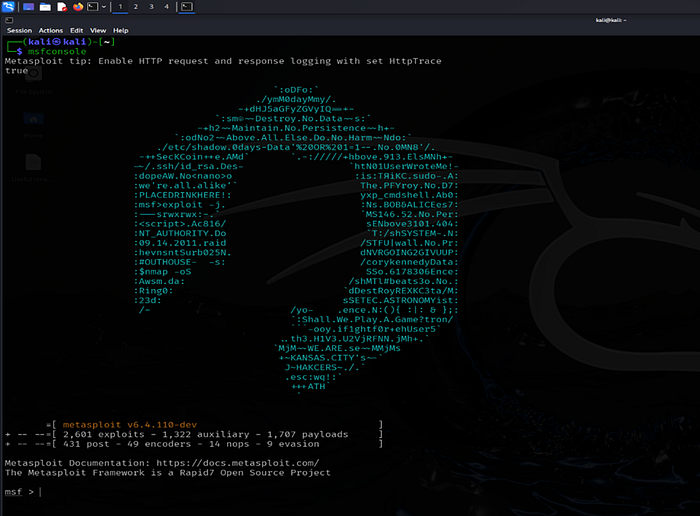Open terminal emulator launcher in panel
Screen dimensions: 700x516
tap(92, 7)
